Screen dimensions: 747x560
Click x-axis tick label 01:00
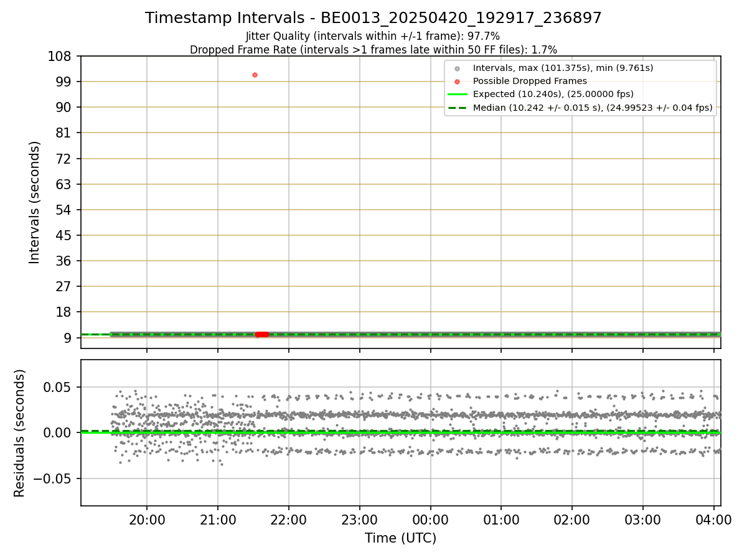pyautogui.click(x=501, y=520)
